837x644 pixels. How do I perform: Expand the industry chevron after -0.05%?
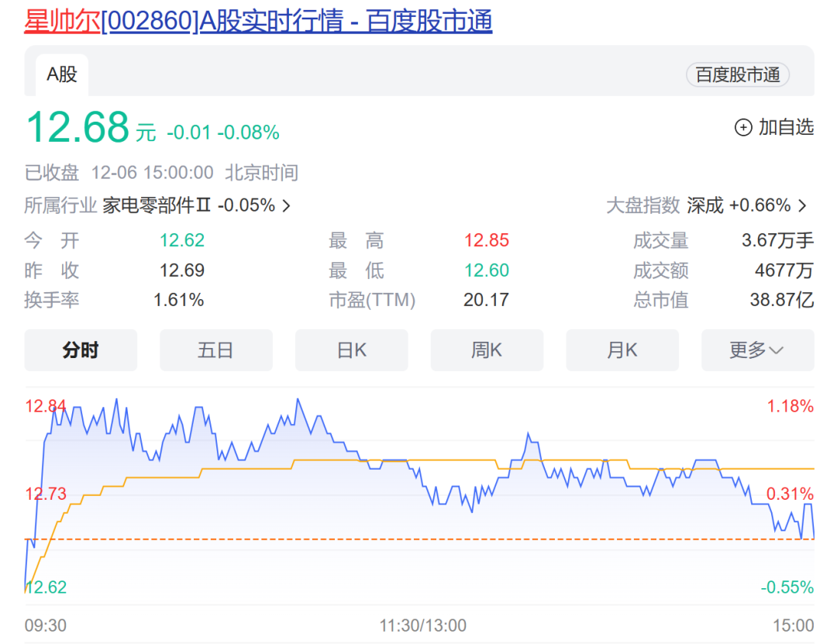coord(287,205)
